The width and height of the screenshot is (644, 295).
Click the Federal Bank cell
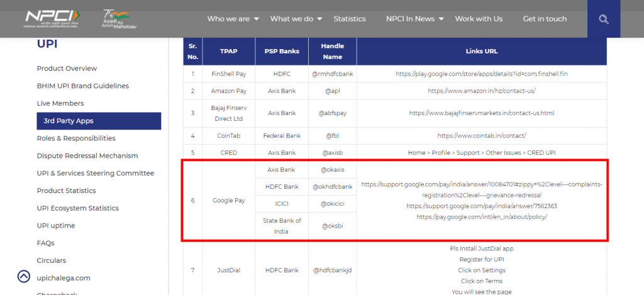[x=282, y=136]
